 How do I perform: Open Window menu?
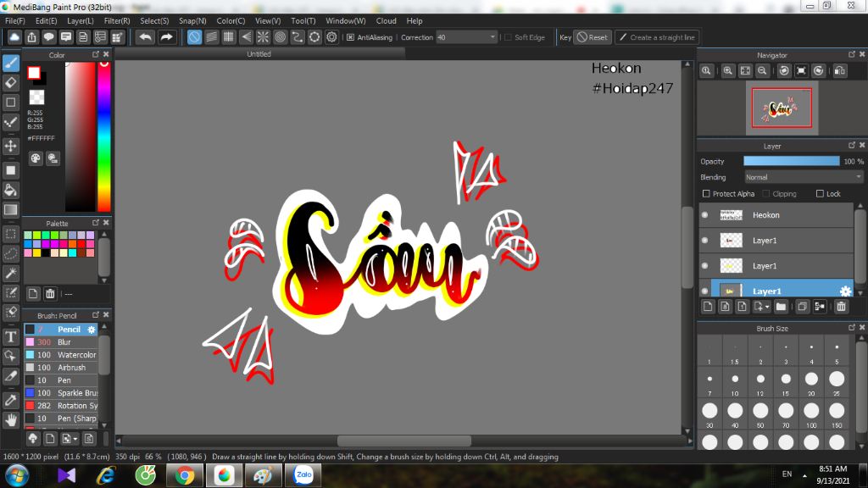click(x=346, y=20)
